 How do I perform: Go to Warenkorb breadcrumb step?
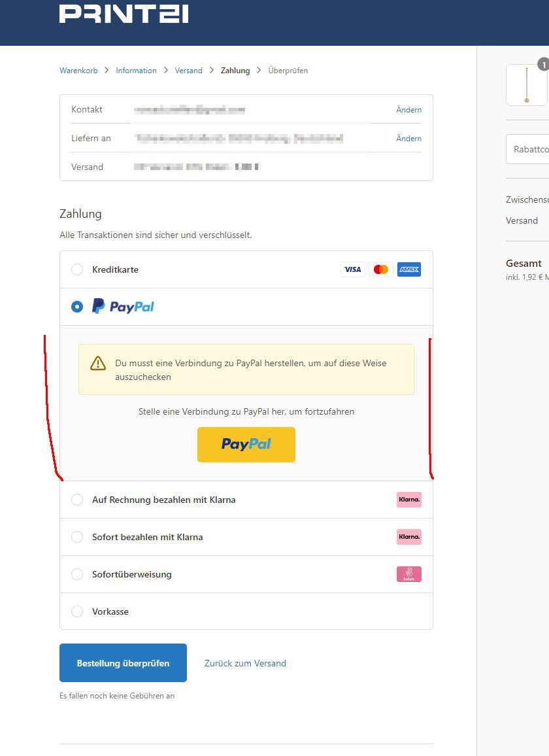[x=78, y=71]
